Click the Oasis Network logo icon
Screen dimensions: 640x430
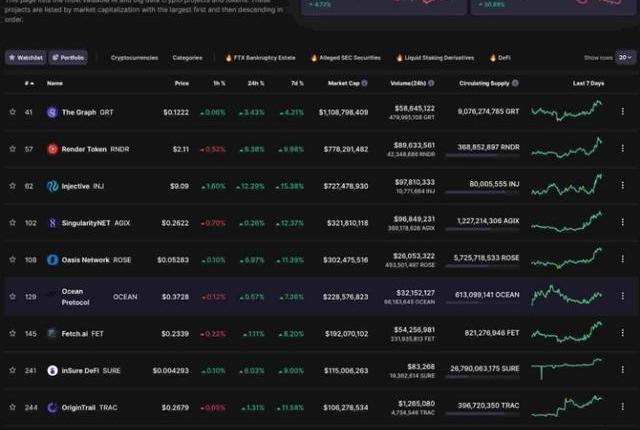(x=53, y=260)
